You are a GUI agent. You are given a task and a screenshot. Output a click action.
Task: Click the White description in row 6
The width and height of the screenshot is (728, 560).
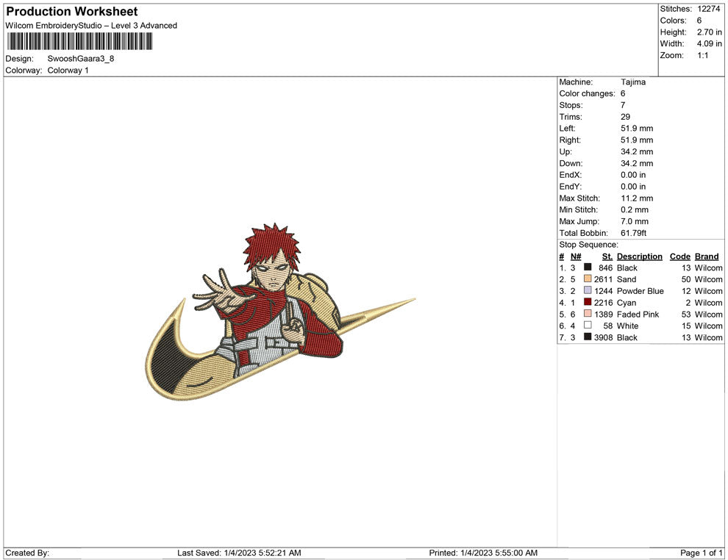(x=627, y=326)
